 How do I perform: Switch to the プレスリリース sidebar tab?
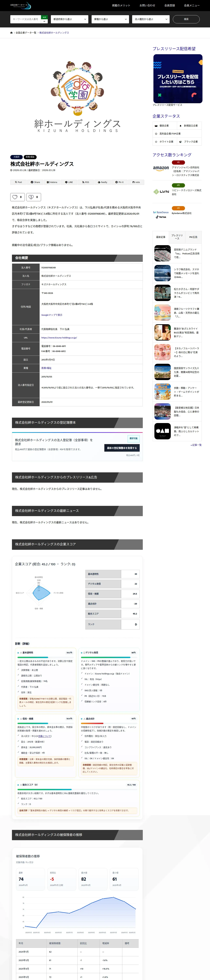tap(177, 237)
